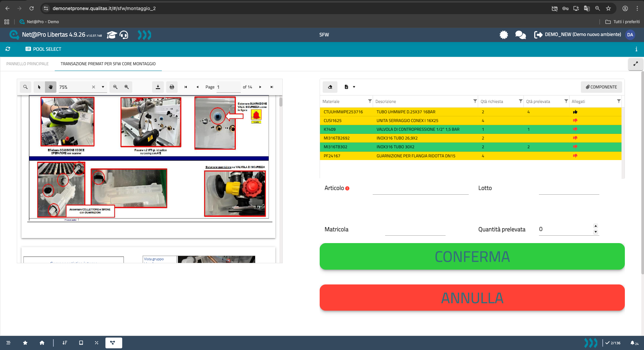Screen dimensions: 644x350
Task: Toggle the arrow pointer selection tool
Action: 39,87
